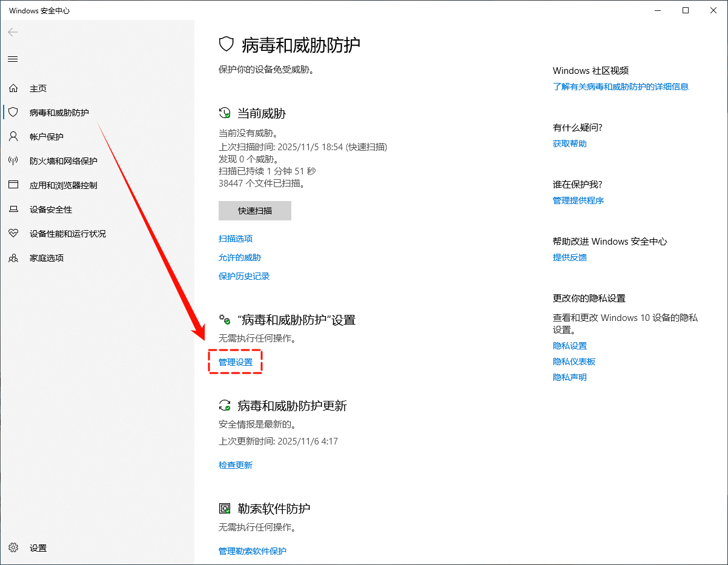Image resolution: width=728 pixels, height=565 pixels.
Task: Click the wireless icon for 防火墙和网络保护
Action: (13, 161)
